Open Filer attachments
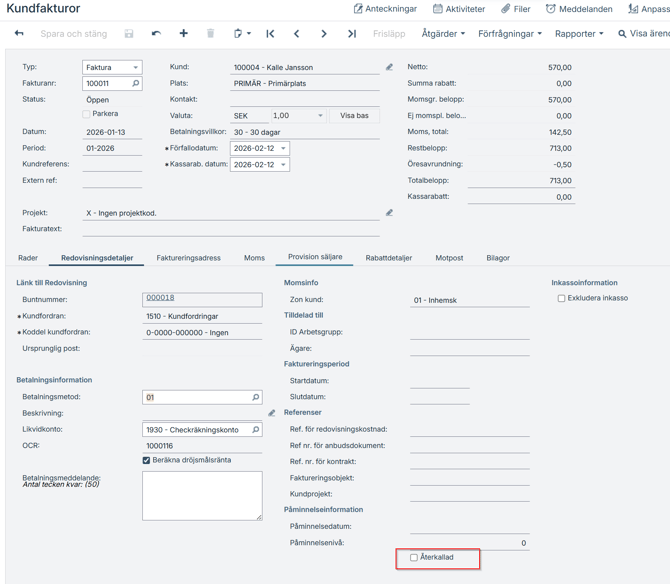Viewport: 670px width, 584px height. [x=516, y=9]
